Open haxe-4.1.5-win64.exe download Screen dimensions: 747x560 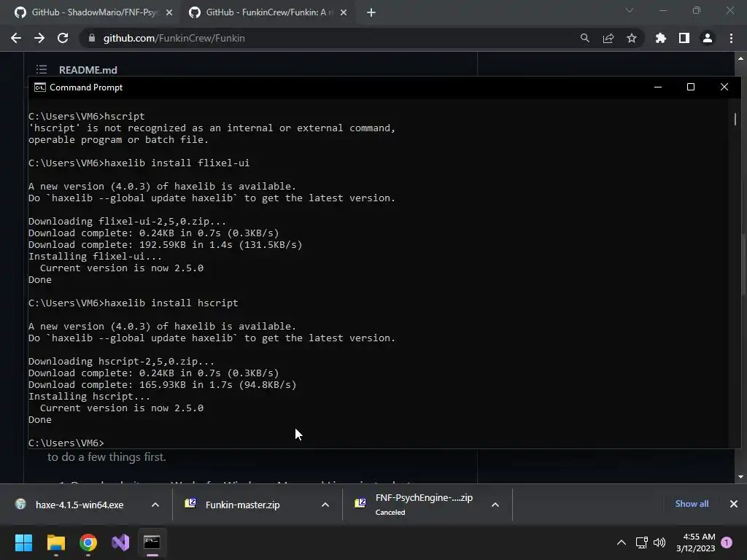[x=79, y=505]
